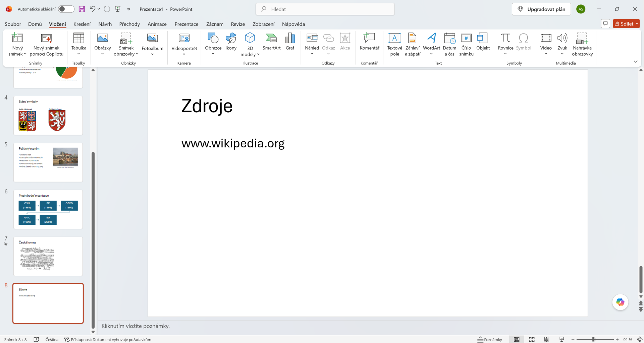Screen dimensions: 644x343
Task: Insert Zvuk audio
Action: coord(562,44)
